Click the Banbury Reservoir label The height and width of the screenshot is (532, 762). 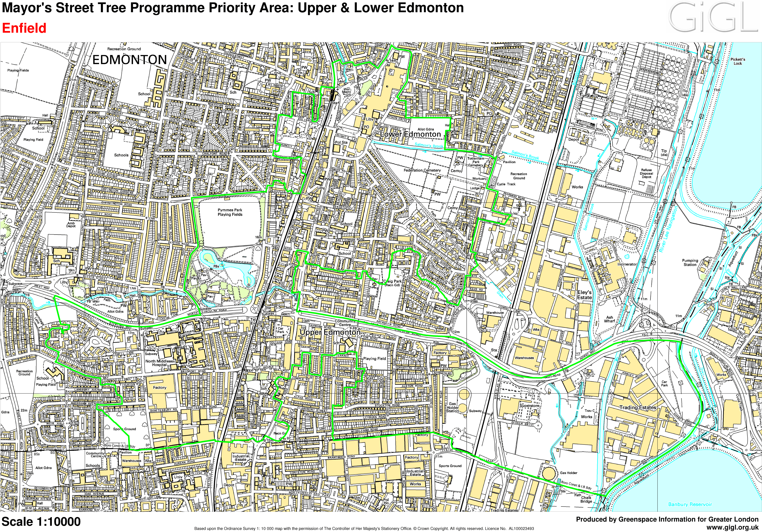pyautogui.click(x=690, y=504)
